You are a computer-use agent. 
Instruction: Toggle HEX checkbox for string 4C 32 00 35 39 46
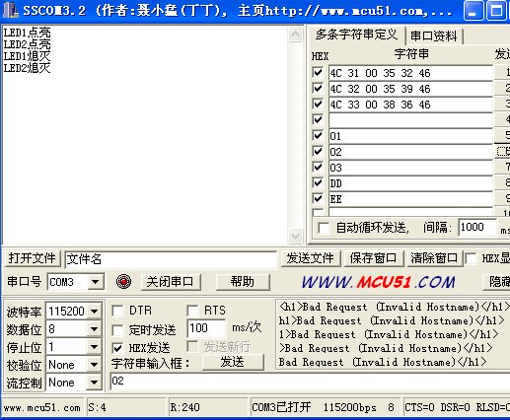(x=318, y=88)
